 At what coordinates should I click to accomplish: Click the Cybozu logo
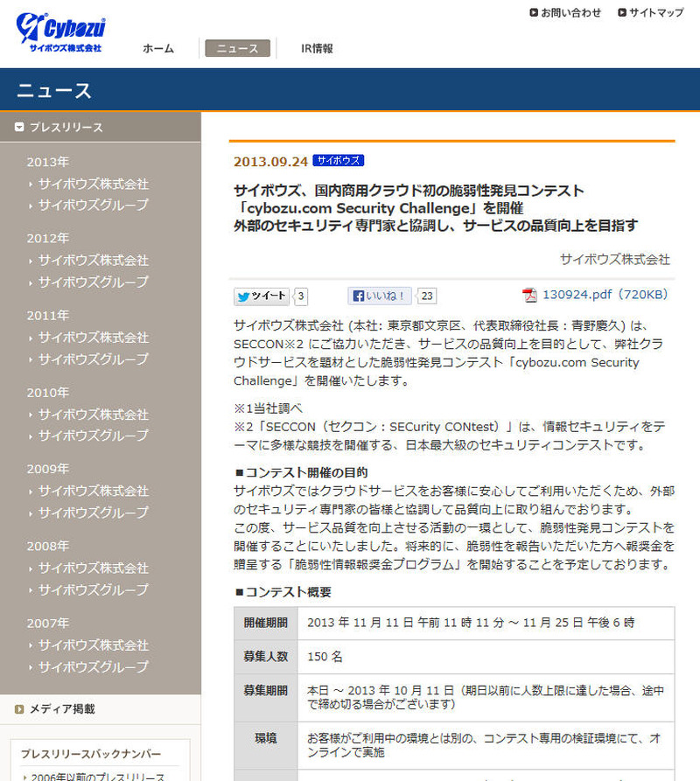59,32
